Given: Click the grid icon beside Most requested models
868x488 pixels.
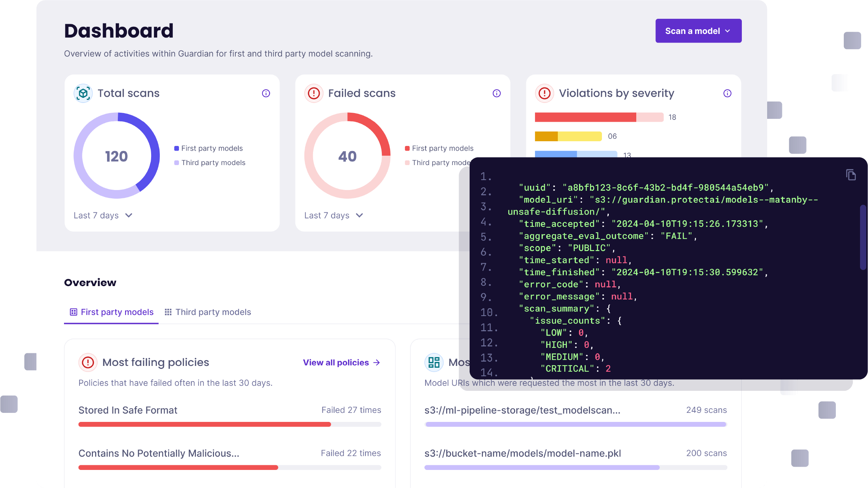Looking at the screenshot, I should click(x=433, y=362).
